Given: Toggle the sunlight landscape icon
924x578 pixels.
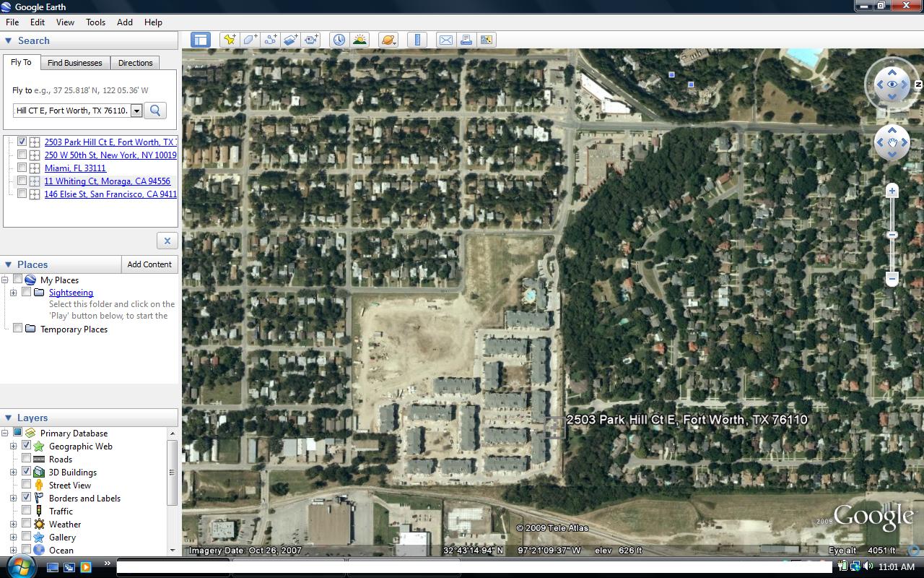Looking at the screenshot, I should pos(359,40).
